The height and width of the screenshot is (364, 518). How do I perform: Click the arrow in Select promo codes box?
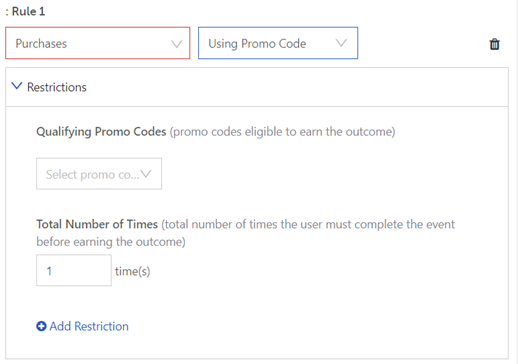point(146,174)
